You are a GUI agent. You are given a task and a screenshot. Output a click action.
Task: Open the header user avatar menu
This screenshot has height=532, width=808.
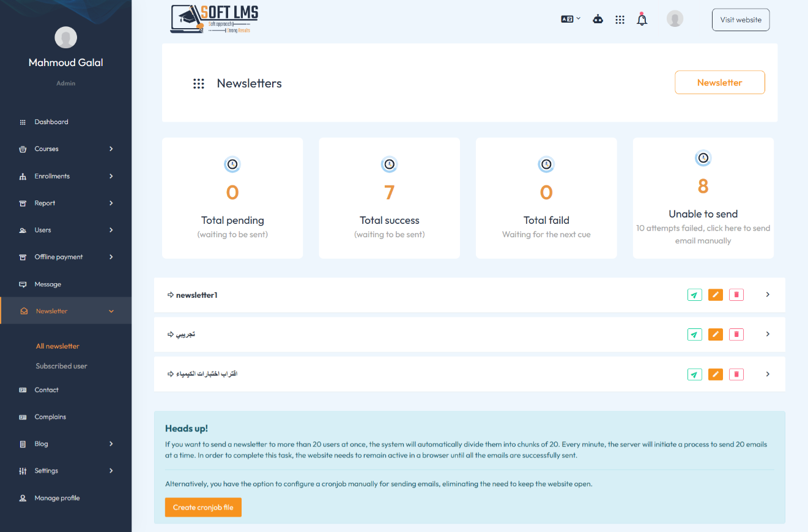tap(675, 19)
